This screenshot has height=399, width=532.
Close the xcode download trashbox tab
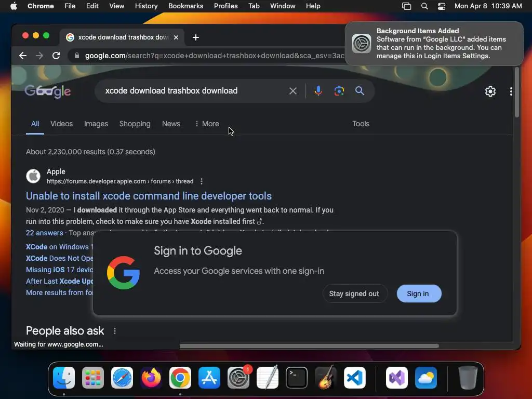(x=176, y=37)
